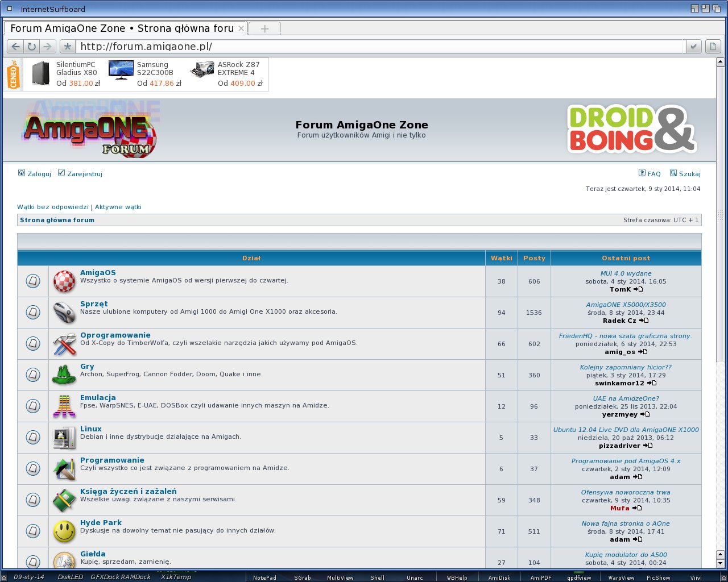Click the page icon right of the address bar

point(712,47)
